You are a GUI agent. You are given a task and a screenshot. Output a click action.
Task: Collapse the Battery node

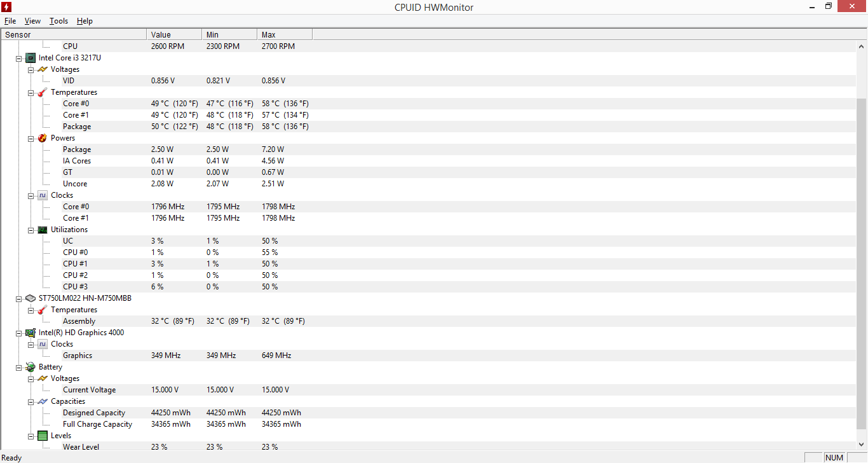pyautogui.click(x=18, y=367)
